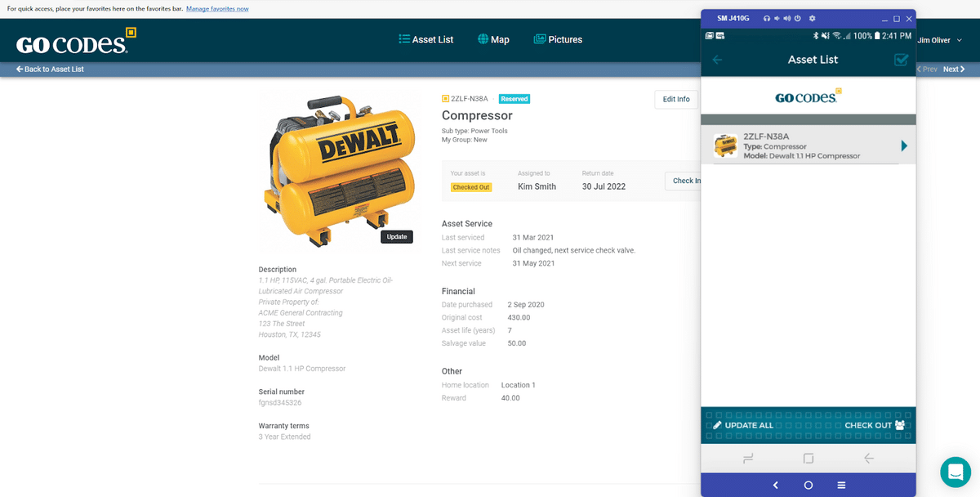Open the chat support bubble
The image size is (980, 497).
(x=955, y=472)
